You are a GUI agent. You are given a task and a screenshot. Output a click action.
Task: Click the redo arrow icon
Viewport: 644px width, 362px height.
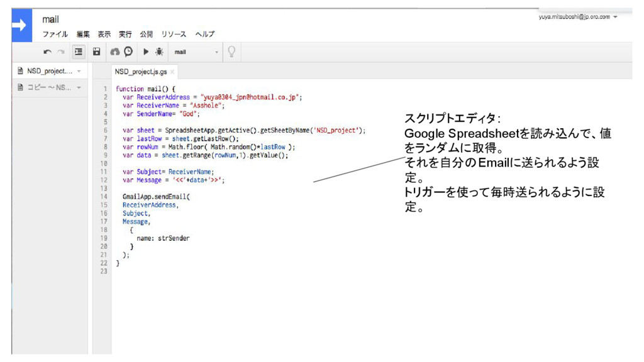61,52
